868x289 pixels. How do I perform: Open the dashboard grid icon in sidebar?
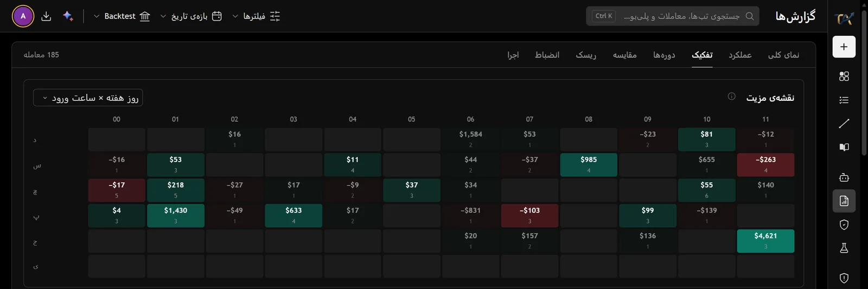844,76
